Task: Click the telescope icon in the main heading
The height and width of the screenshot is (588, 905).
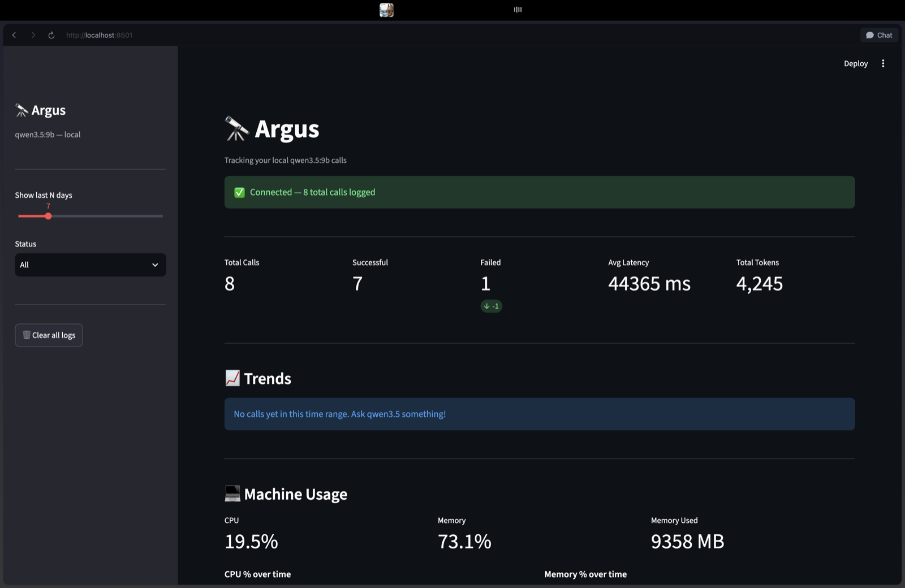Action: tap(237, 129)
